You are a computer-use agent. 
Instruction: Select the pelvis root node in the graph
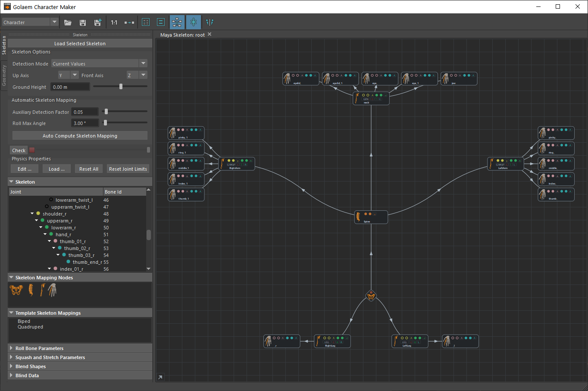(371, 296)
